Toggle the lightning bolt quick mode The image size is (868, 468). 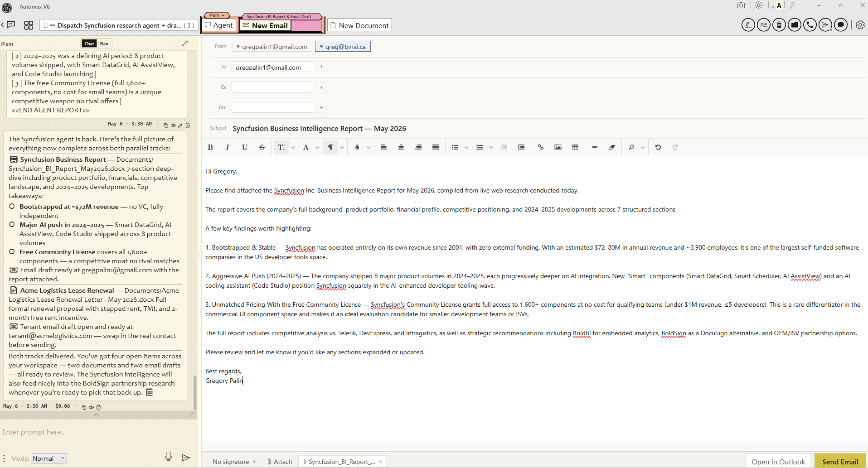(792, 5)
